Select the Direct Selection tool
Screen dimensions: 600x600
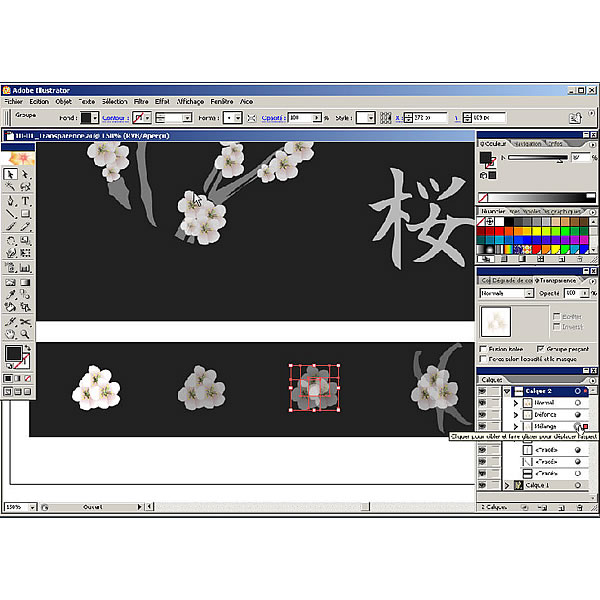(25, 174)
